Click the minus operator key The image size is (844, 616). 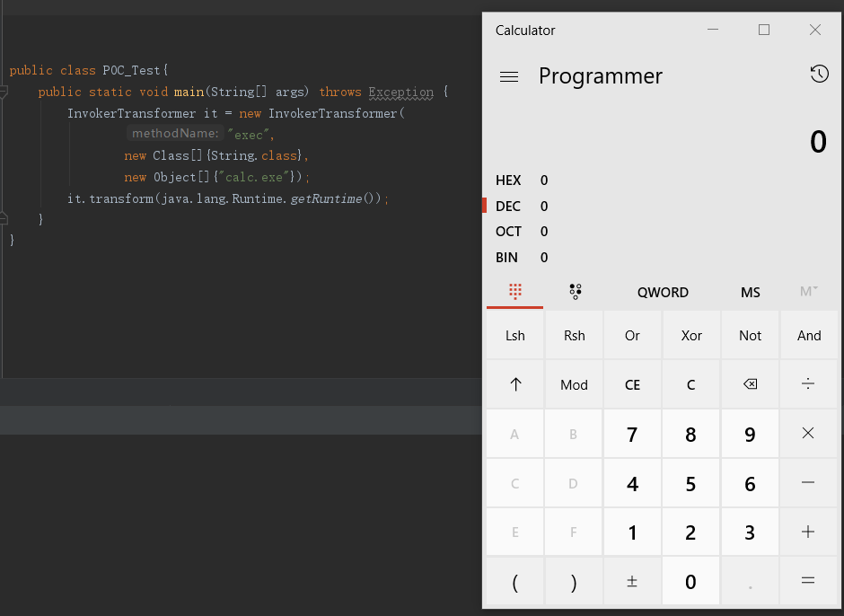tap(809, 483)
